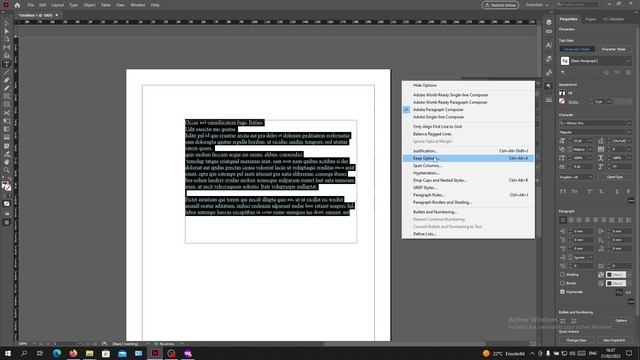Click the Character Styles button
Image resolution: width=640 pixels, height=360 pixels.
613,49
